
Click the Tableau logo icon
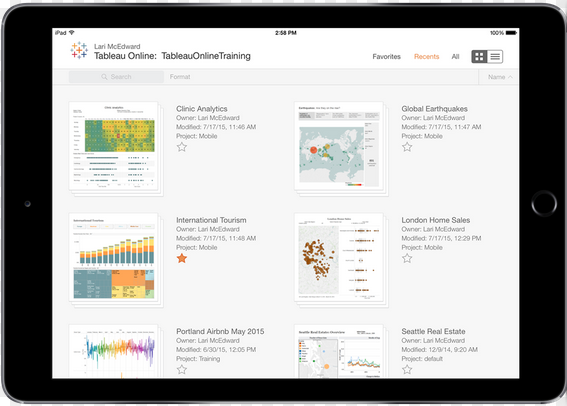click(79, 50)
